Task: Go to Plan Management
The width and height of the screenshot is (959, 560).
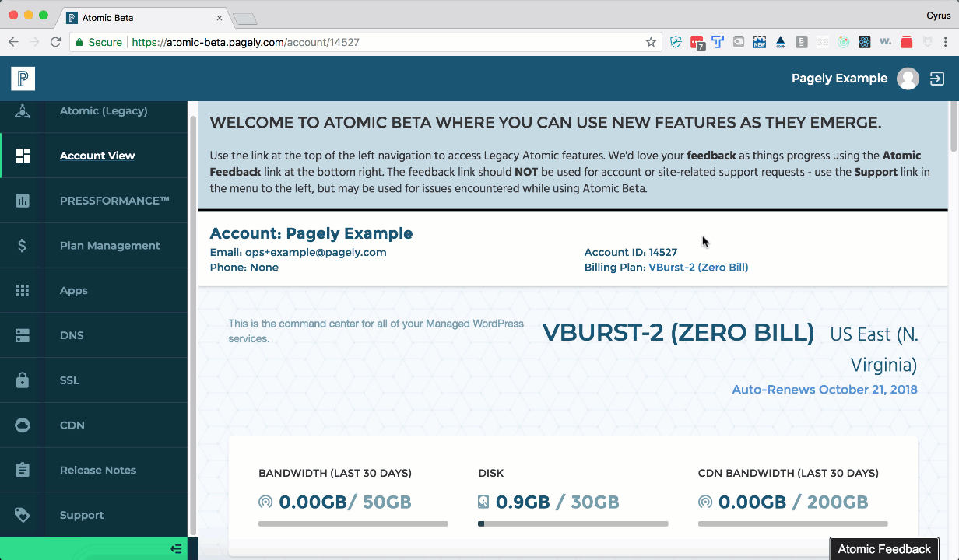Action: [x=110, y=246]
